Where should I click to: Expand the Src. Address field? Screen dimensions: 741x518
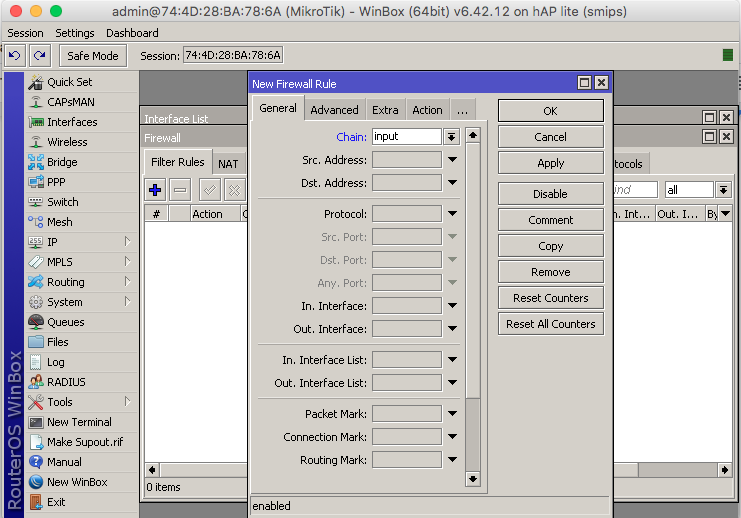pos(452,160)
